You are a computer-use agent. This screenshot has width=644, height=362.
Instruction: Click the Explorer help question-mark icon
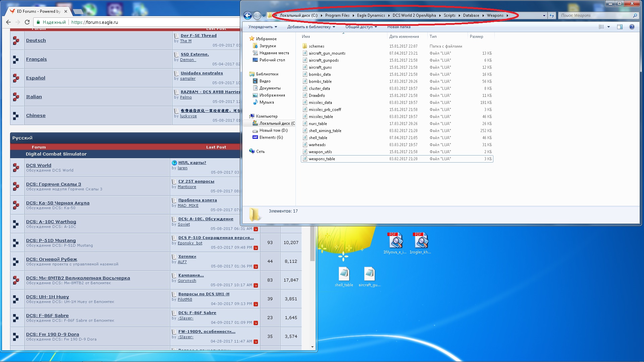pos(632,27)
